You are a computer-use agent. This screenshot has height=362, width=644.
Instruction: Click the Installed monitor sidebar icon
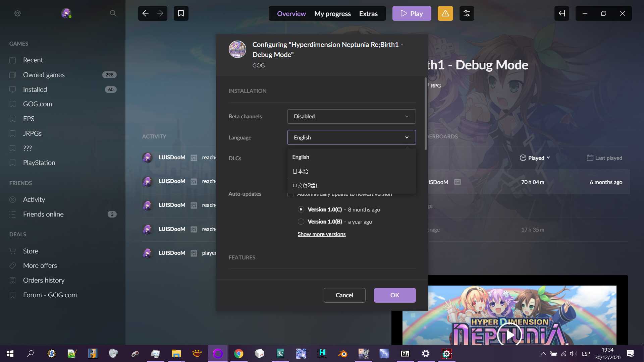click(x=13, y=89)
